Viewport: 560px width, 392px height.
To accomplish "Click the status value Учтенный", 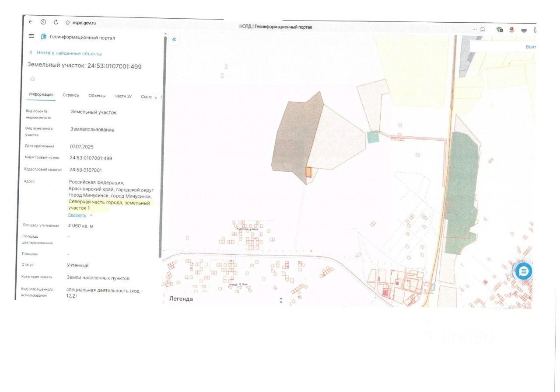I will [x=78, y=265].
